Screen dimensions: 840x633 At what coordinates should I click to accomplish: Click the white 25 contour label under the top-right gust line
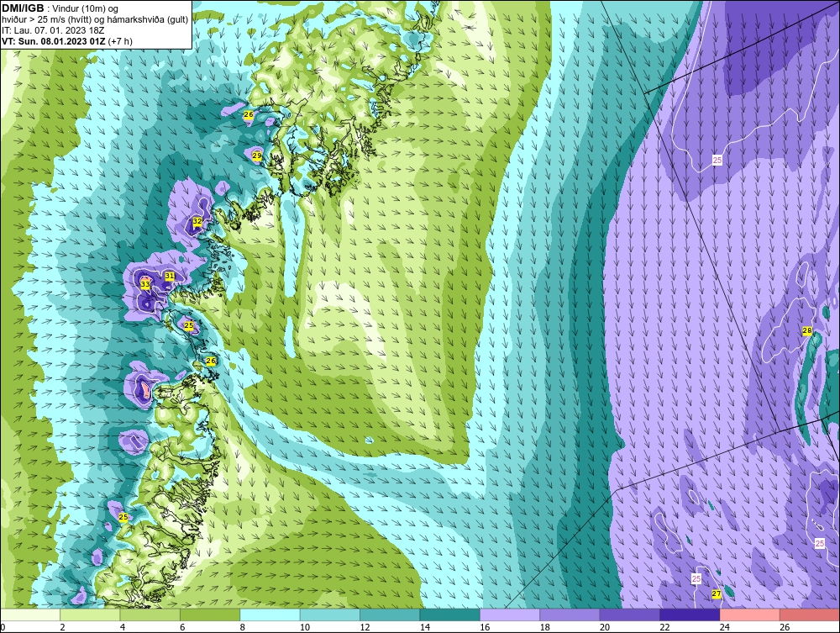[717, 160]
